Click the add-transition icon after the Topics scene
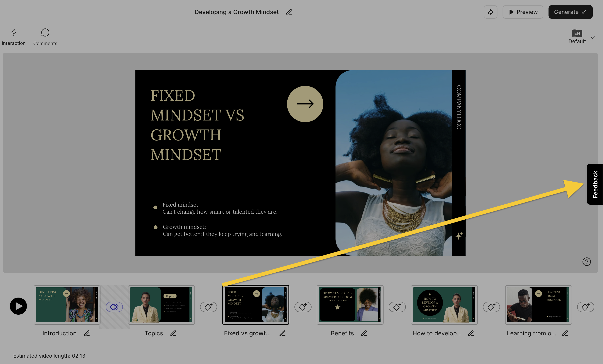 (209, 307)
